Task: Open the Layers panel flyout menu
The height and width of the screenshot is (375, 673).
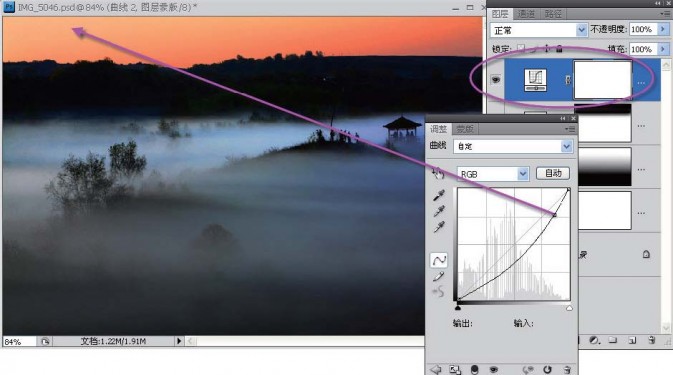Action: pos(665,14)
